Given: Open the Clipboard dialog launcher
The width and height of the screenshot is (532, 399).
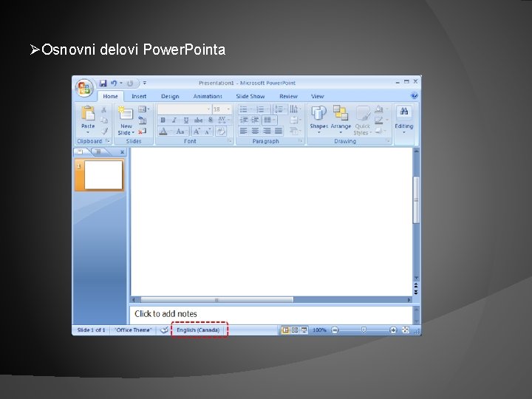Looking at the screenshot, I should (x=108, y=141).
